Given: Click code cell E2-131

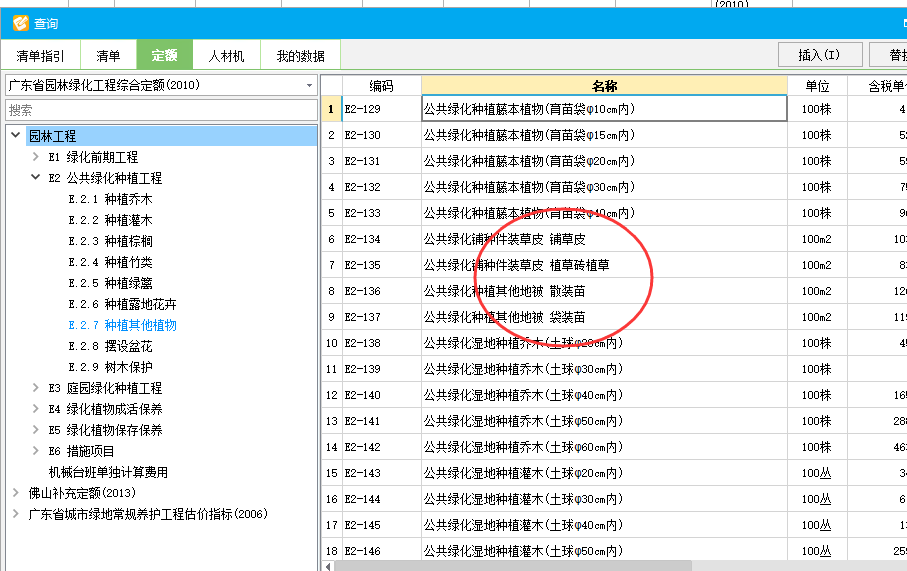Looking at the screenshot, I should click(x=382, y=161).
